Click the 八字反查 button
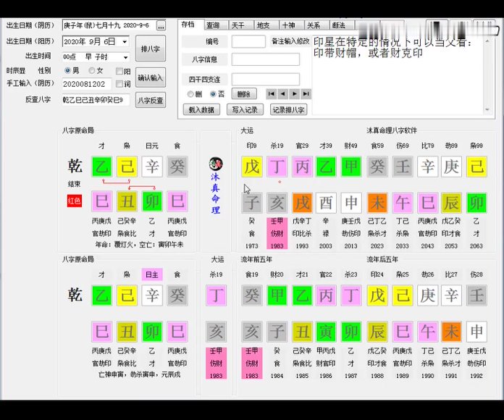 click(x=151, y=100)
